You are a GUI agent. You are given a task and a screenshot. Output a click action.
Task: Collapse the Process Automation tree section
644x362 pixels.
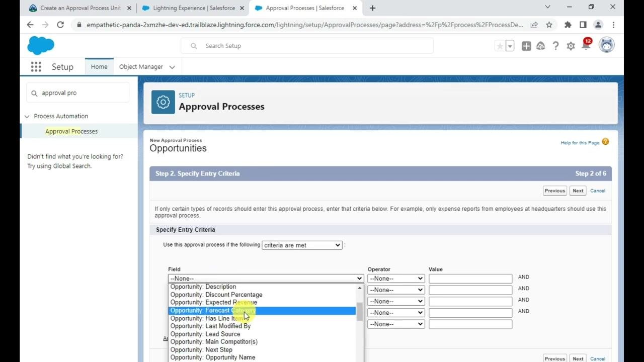[27, 116]
